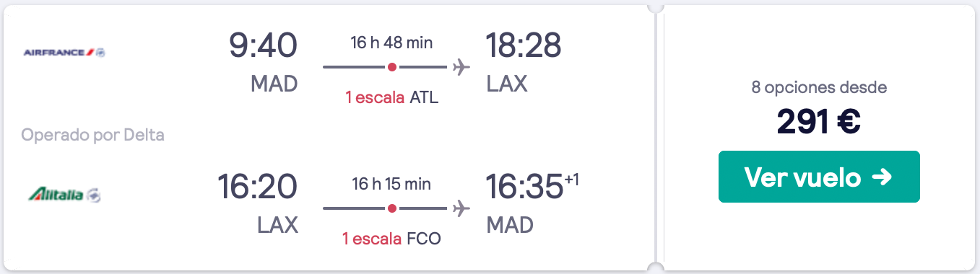Click the 291 € price
Image resolution: width=980 pixels, height=274 pixels.
[818, 121]
